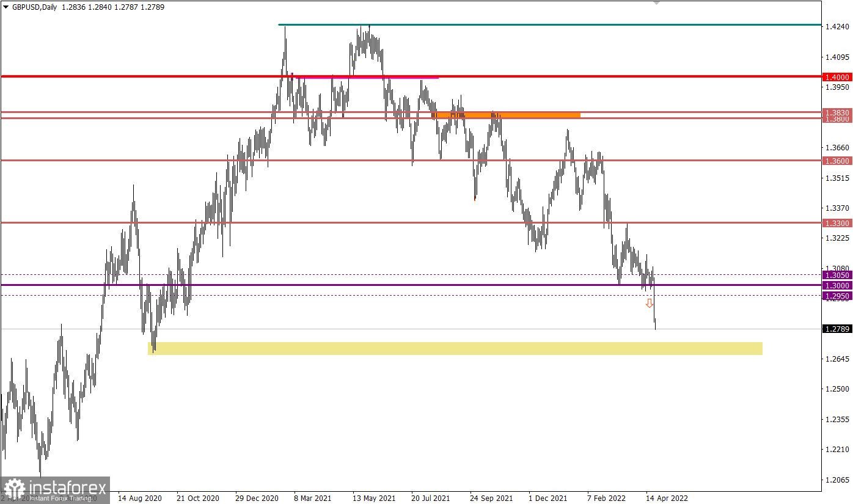Click the 1.3600 level label

(x=837, y=161)
